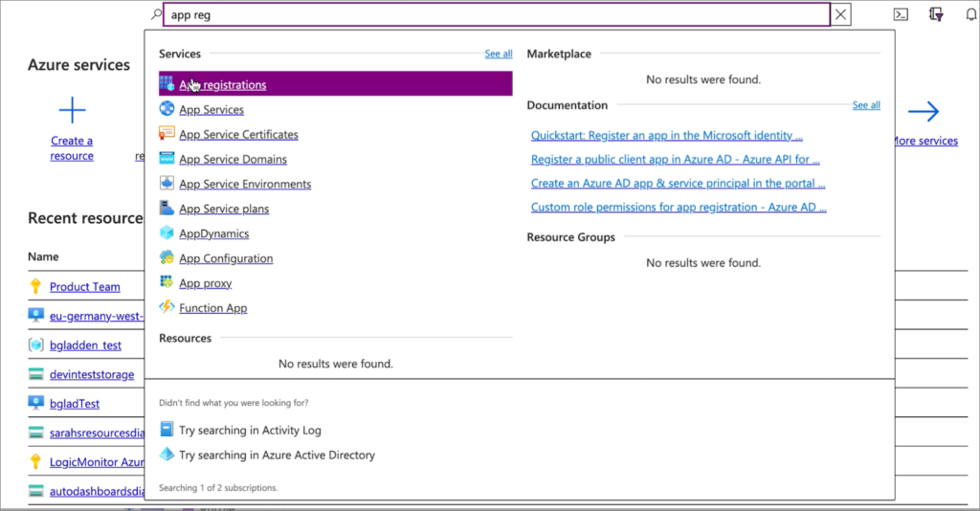Click the More services arrow icon
The width and height of the screenshot is (980, 511).
click(924, 111)
